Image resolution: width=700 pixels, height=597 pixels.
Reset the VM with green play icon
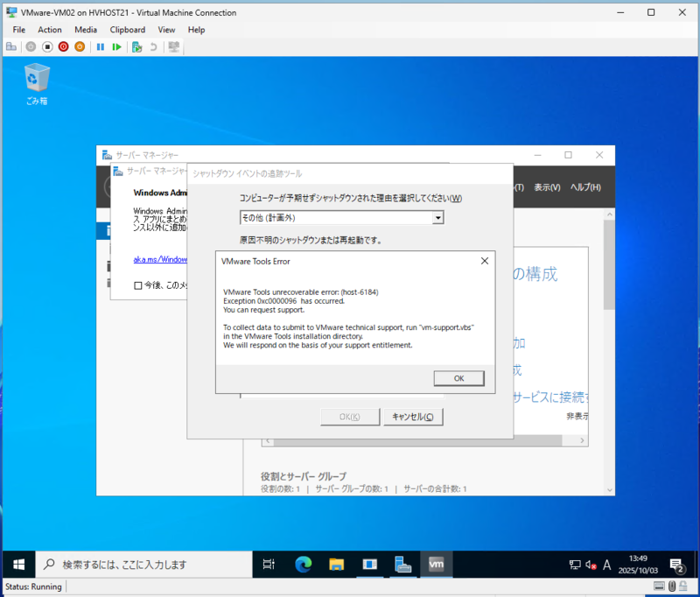116,46
